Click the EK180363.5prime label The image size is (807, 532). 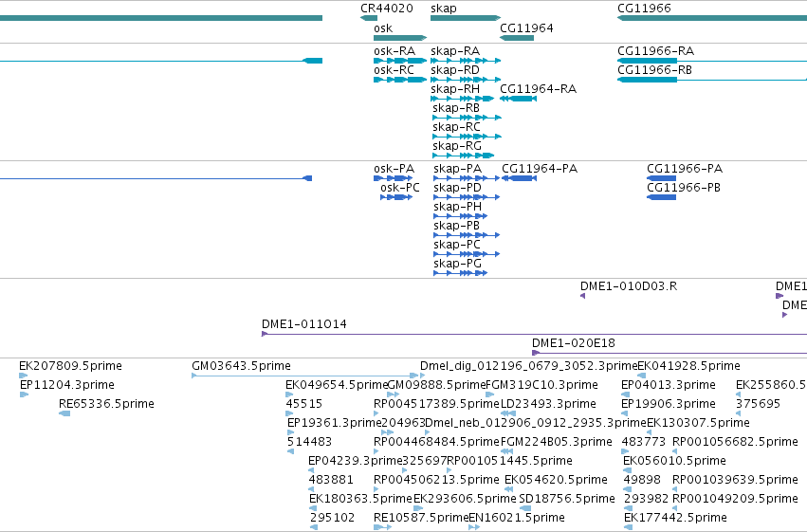click(x=360, y=499)
